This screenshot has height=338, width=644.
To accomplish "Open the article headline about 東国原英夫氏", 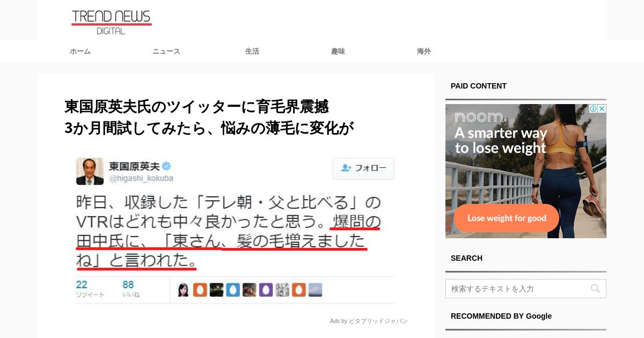I will pos(209,117).
